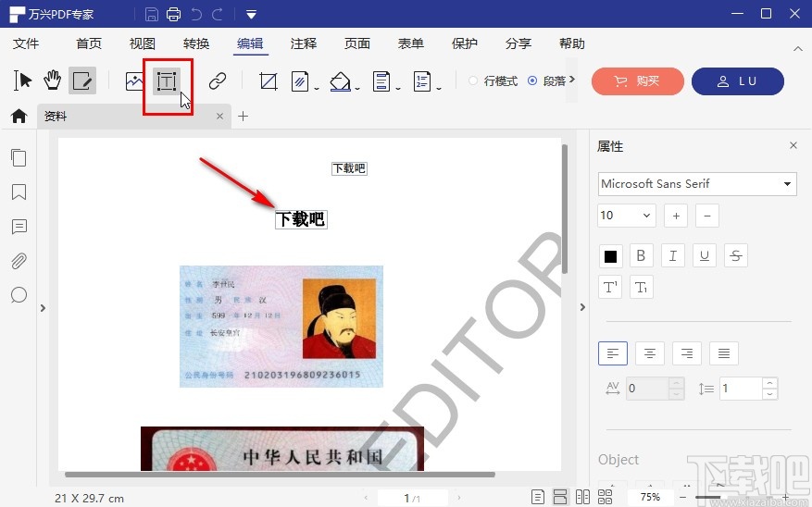Set text alignment to left
812x507 pixels.
pos(613,353)
